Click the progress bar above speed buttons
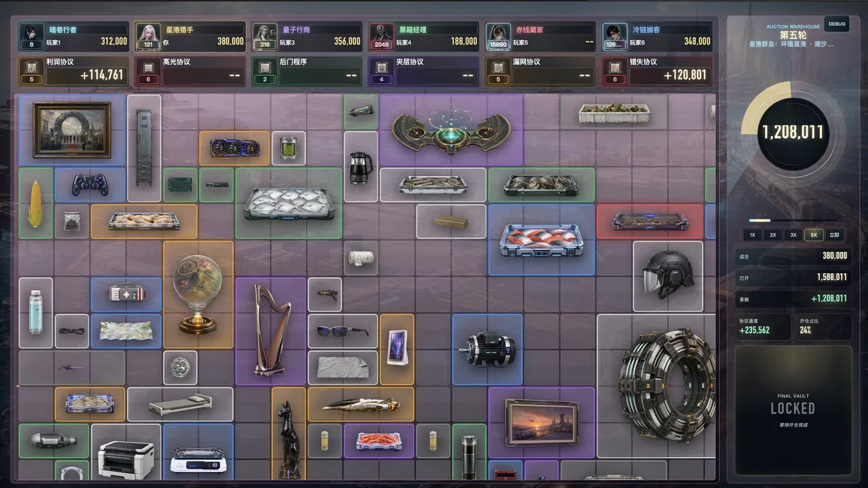The image size is (868, 488). coord(793,220)
